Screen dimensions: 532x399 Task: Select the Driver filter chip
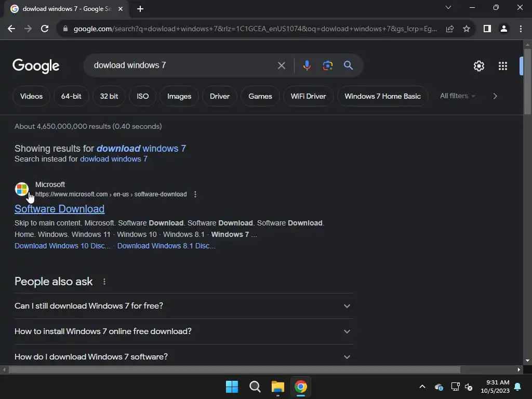[220, 96]
